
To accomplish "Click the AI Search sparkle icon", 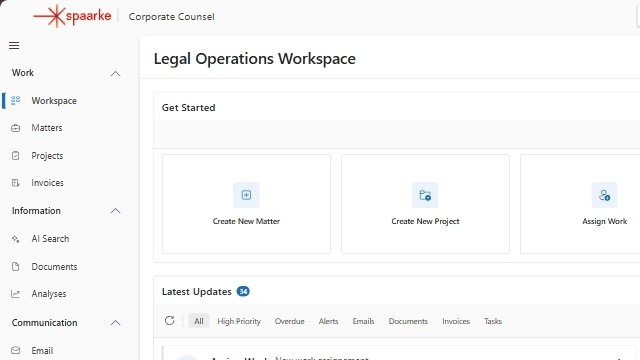I will [16, 239].
